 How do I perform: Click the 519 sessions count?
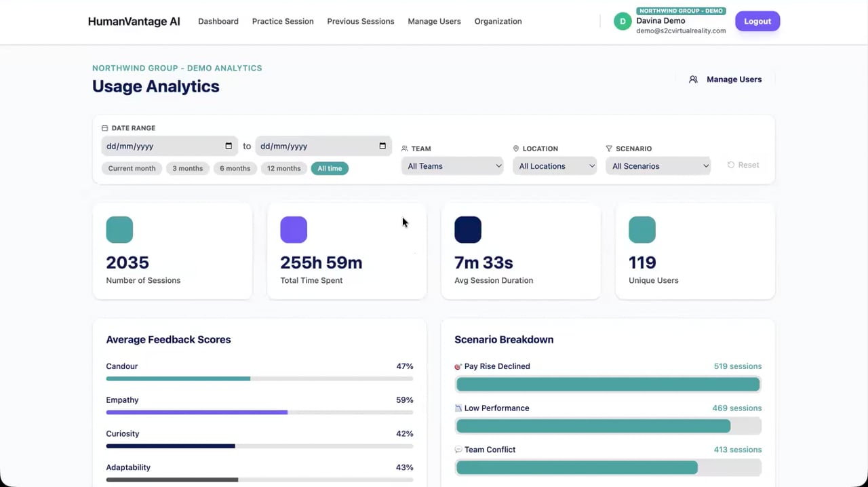[738, 366]
